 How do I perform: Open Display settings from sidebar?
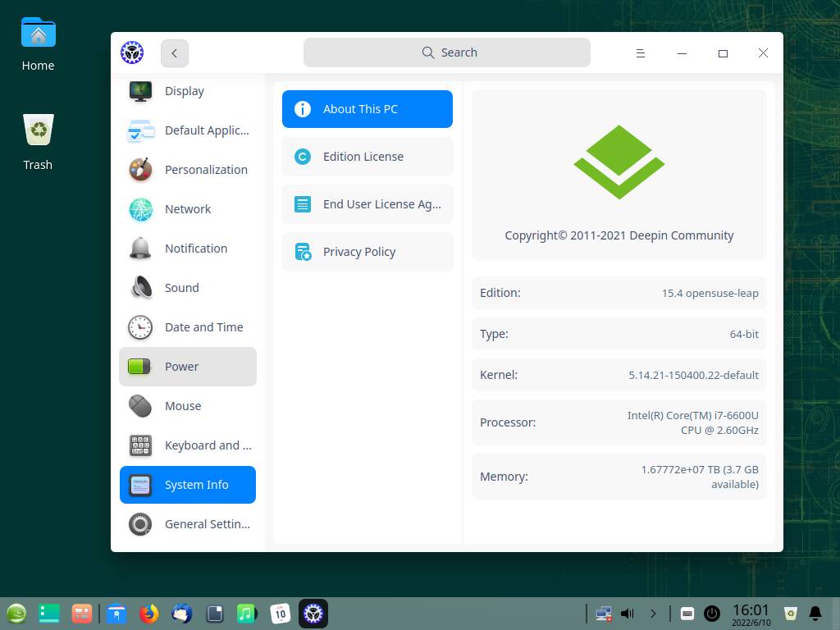tap(185, 91)
